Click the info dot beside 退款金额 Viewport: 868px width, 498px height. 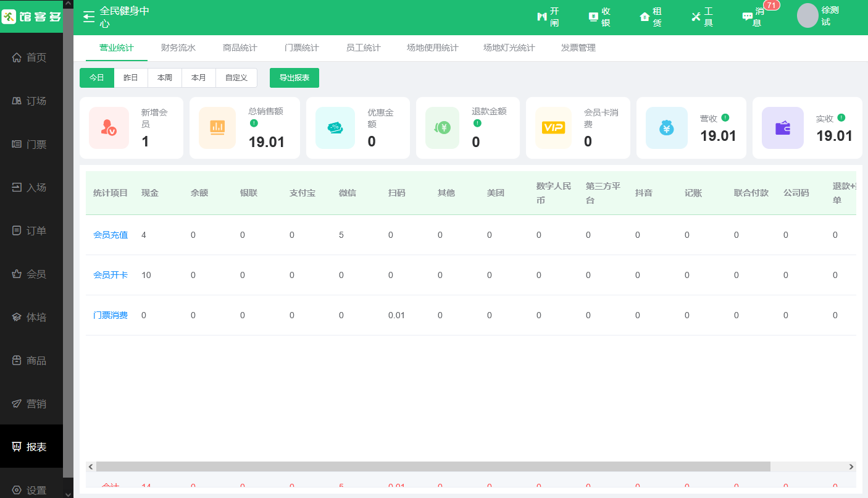click(477, 123)
